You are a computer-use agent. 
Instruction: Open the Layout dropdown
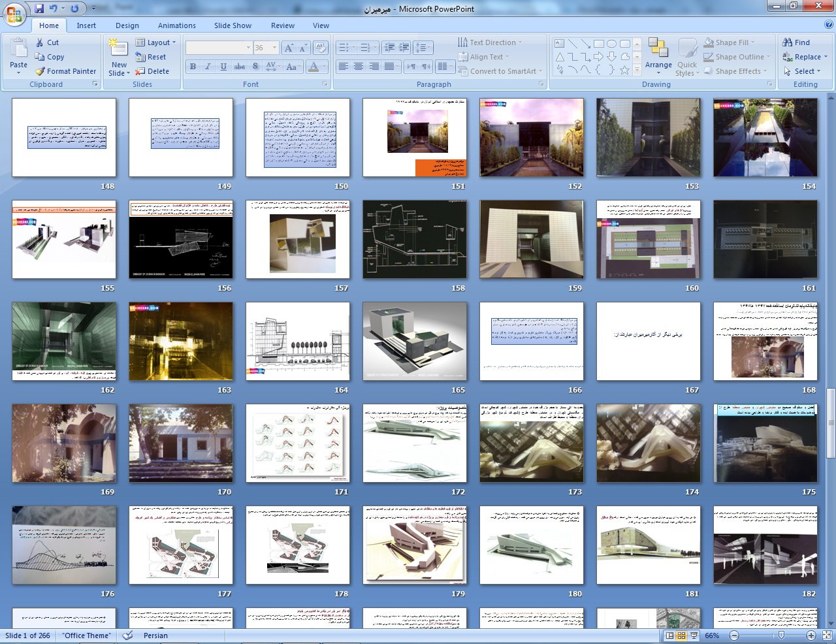click(156, 42)
